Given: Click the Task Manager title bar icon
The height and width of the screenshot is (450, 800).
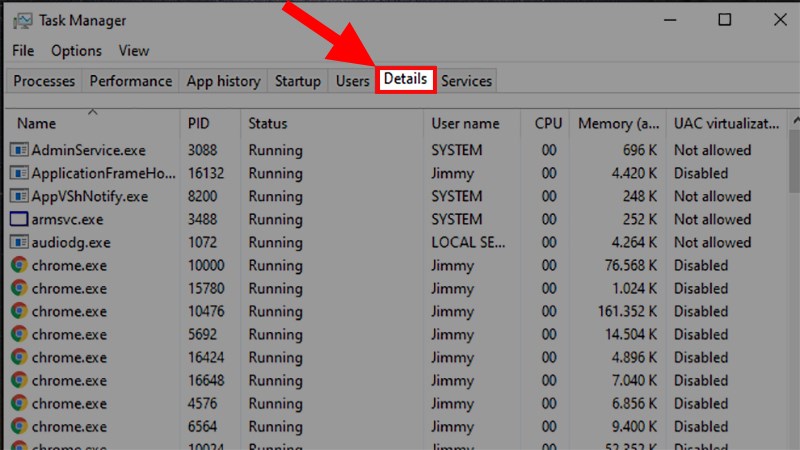Looking at the screenshot, I should pos(22,21).
